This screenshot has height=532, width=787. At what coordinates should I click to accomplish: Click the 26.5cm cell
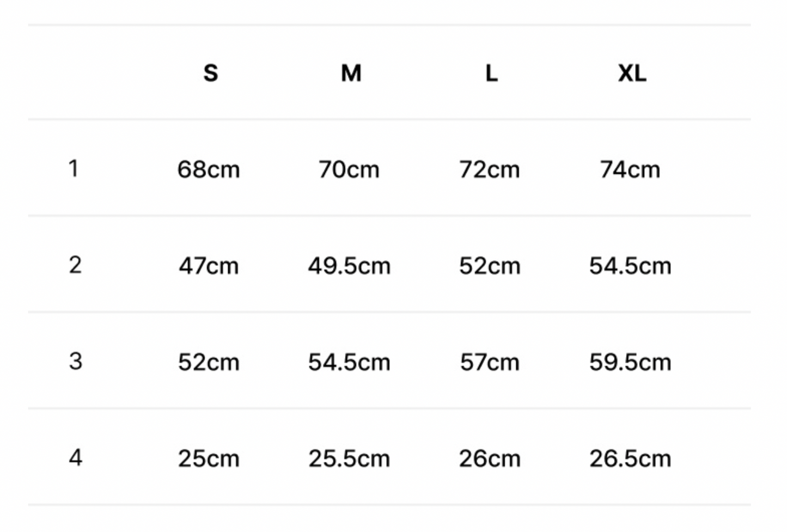[630, 458]
